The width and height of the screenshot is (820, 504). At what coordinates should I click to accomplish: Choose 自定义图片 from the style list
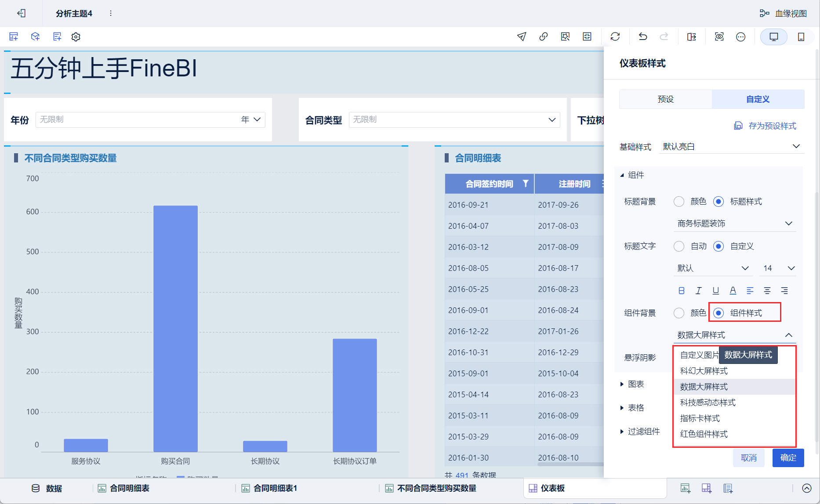(699, 355)
